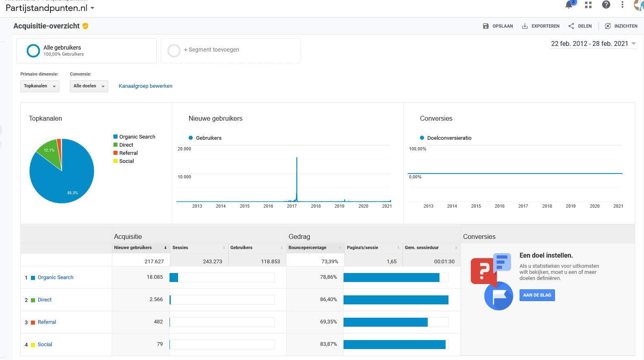Image resolution: width=644 pixels, height=360 pixels.
Task: Click the Doelconversieratio chart legend dot
Action: (x=422, y=138)
